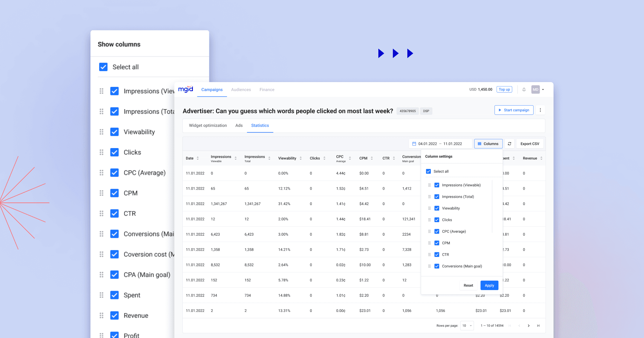Click the mgid logo
The width and height of the screenshot is (644, 338).
tap(186, 89)
